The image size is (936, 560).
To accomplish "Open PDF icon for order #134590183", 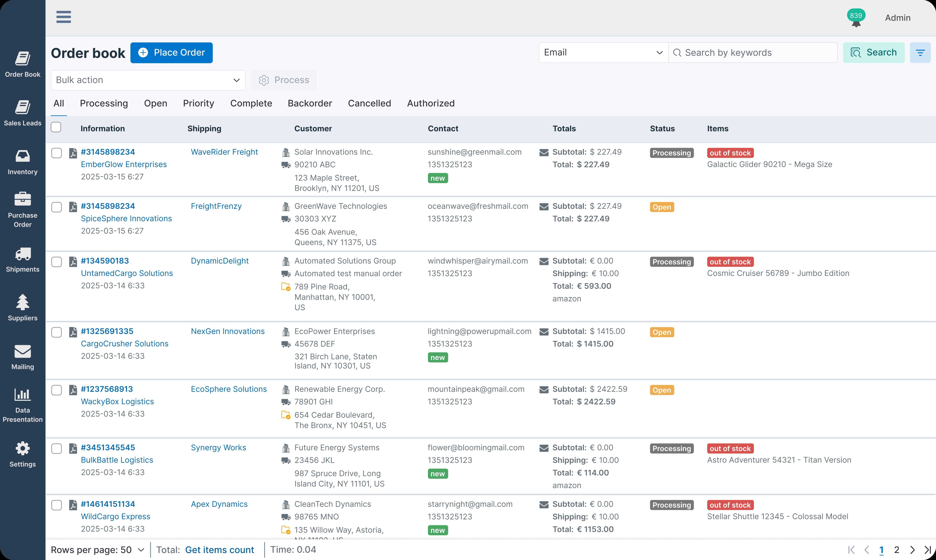I will pyautogui.click(x=73, y=262).
